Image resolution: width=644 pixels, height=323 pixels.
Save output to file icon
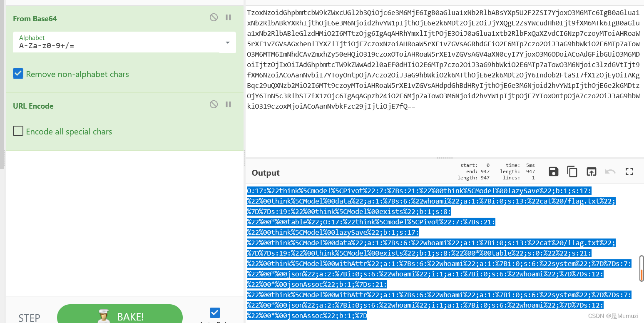553,171
